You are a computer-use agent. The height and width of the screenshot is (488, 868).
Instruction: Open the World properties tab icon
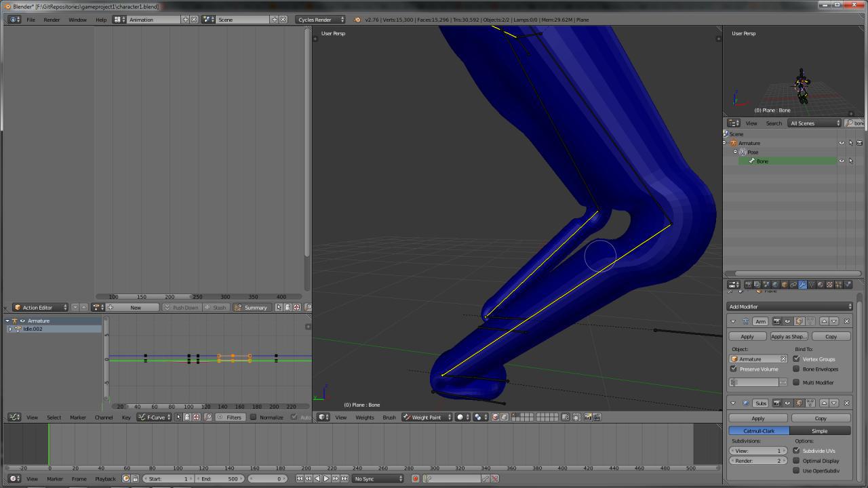click(775, 285)
